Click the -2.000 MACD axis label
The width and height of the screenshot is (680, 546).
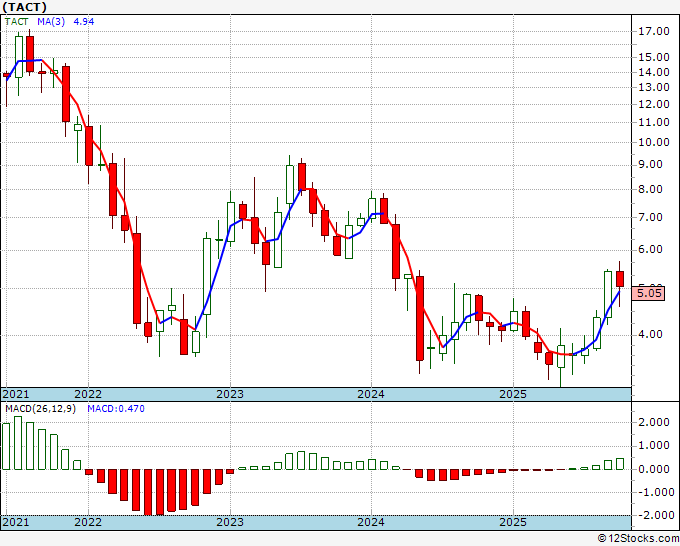point(656,515)
